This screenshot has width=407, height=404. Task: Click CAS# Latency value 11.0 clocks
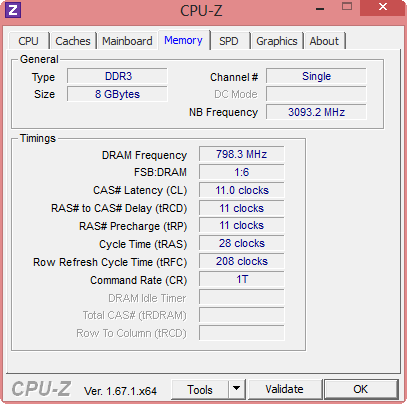(242, 190)
